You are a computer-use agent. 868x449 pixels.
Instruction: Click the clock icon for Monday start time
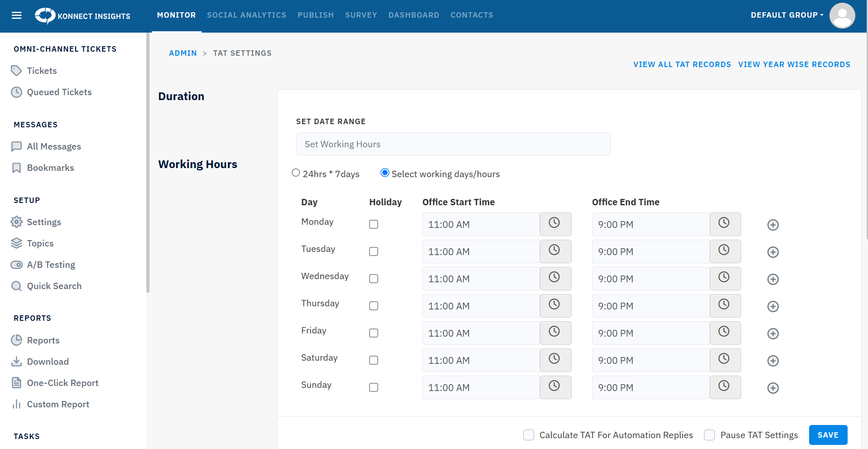pos(555,224)
